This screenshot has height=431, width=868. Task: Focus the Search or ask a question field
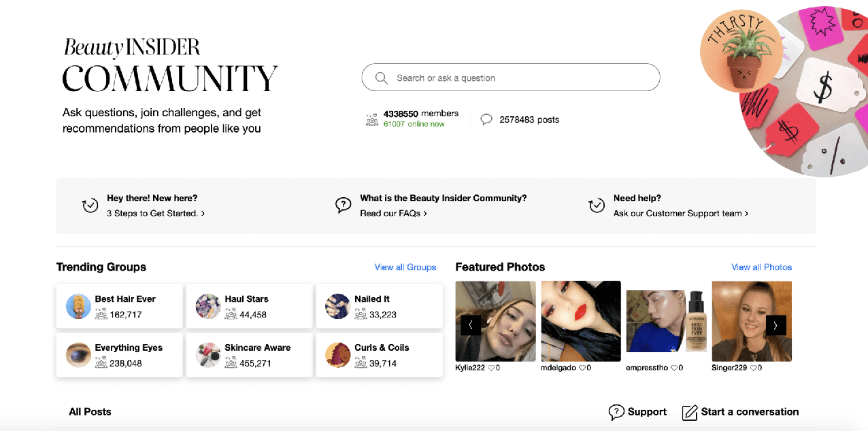pyautogui.click(x=517, y=78)
